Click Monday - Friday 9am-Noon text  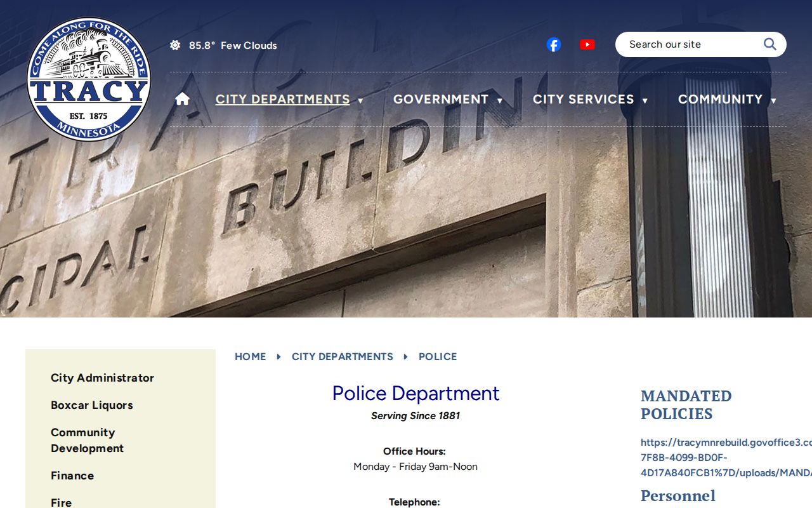[416, 467]
